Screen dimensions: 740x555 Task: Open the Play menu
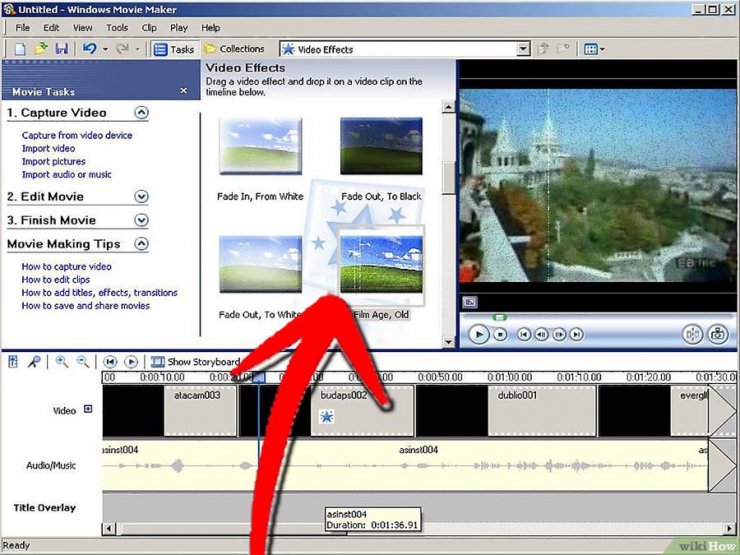tap(178, 28)
